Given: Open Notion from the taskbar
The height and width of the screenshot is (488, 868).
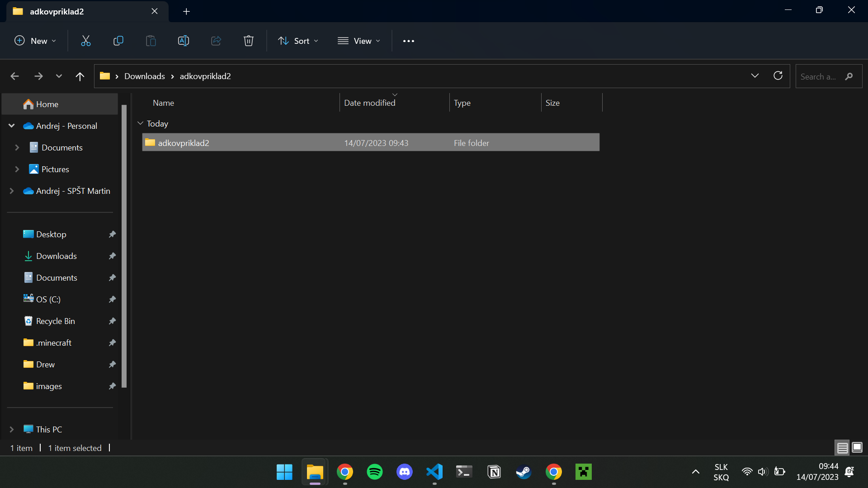Looking at the screenshot, I should coord(494,472).
